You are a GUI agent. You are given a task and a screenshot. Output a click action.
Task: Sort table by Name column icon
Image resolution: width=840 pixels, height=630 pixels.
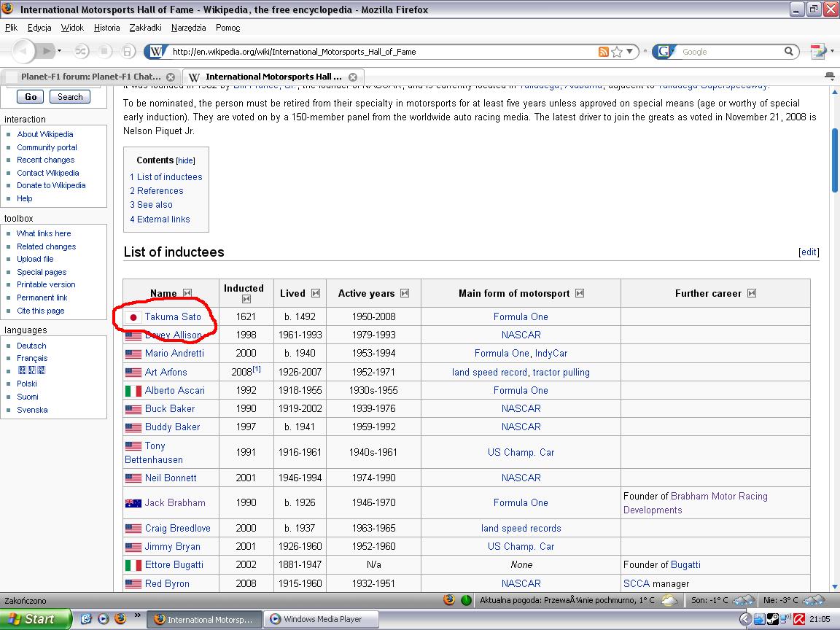click(x=187, y=293)
